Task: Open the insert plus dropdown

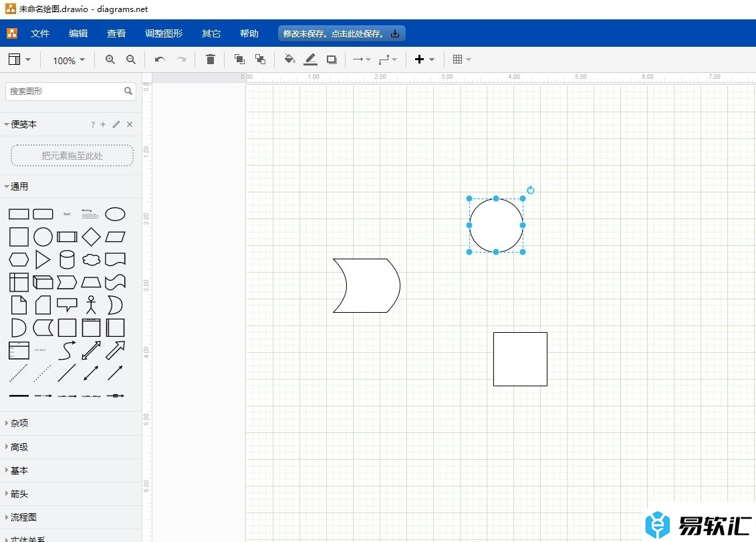Action: tap(424, 59)
